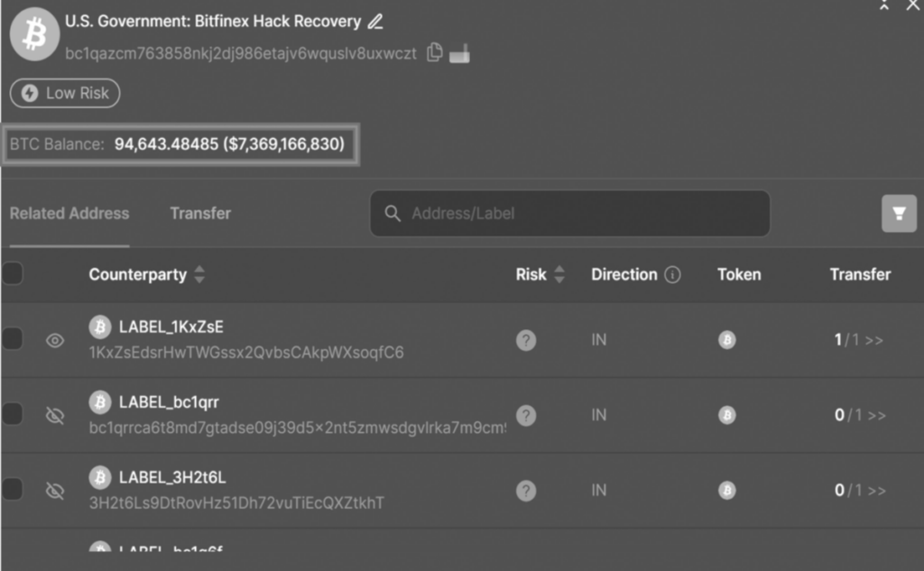Viewport: 924px width, 571px height.
Task: Click the Address/Label search field
Action: coord(570,213)
